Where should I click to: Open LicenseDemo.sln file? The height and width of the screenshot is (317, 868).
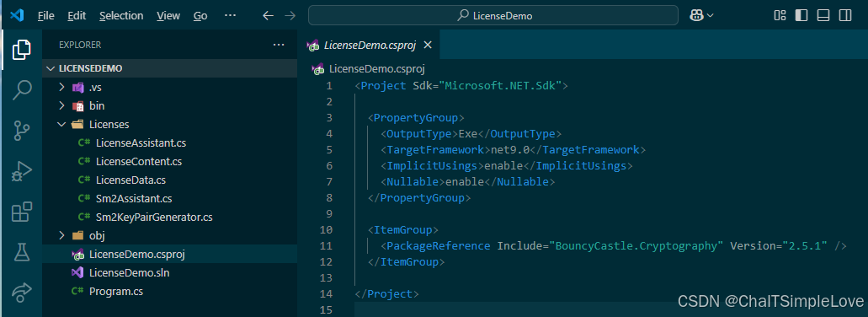click(129, 272)
